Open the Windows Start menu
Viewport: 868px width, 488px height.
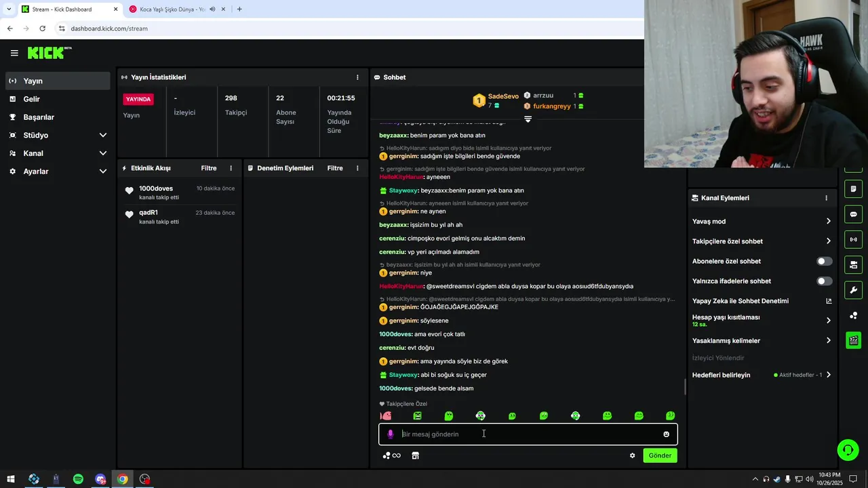pyautogui.click(x=11, y=479)
